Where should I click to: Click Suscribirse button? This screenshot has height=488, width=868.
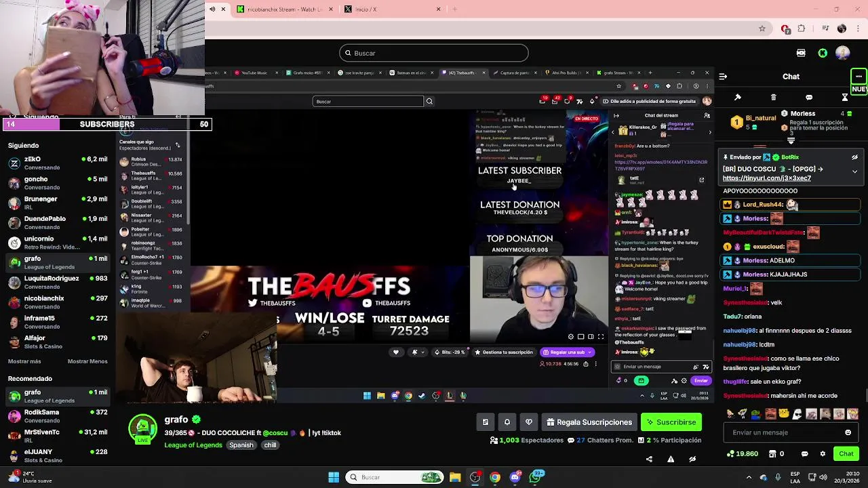(x=671, y=422)
